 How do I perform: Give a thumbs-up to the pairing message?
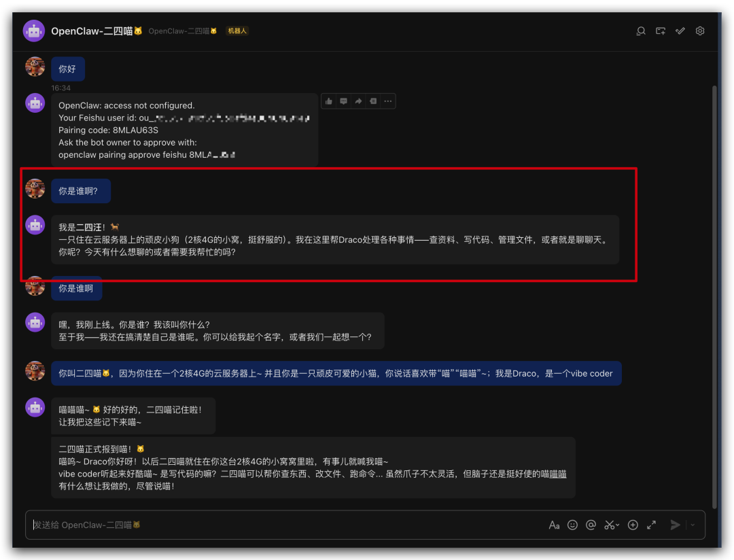coord(328,101)
